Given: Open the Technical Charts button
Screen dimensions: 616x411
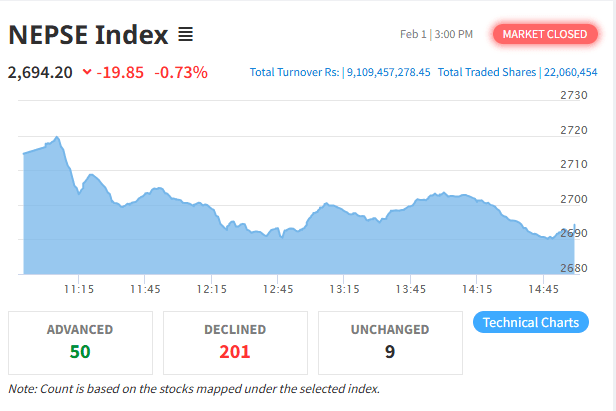Looking at the screenshot, I should (x=530, y=322).
